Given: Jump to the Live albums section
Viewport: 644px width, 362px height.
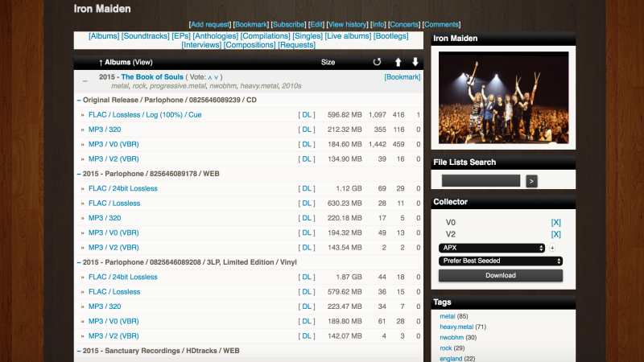Looking at the screenshot, I should [x=348, y=36].
